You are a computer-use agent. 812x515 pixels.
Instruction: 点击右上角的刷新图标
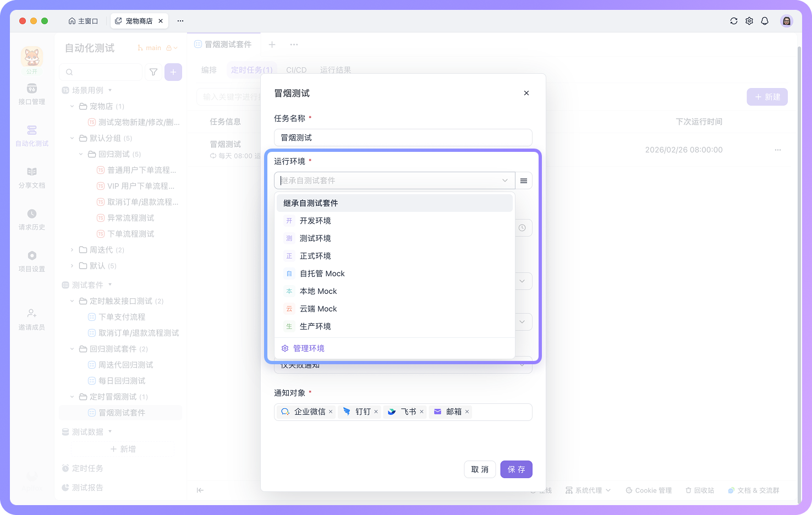click(733, 20)
